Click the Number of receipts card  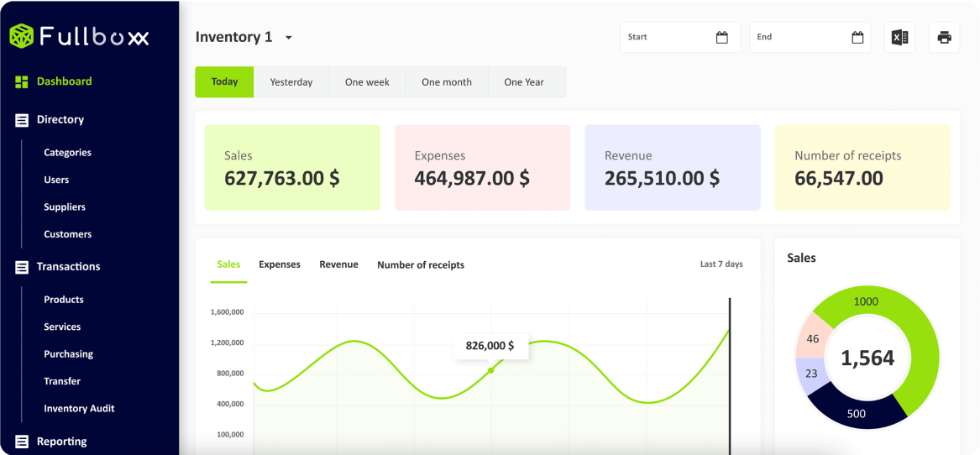coord(862,168)
